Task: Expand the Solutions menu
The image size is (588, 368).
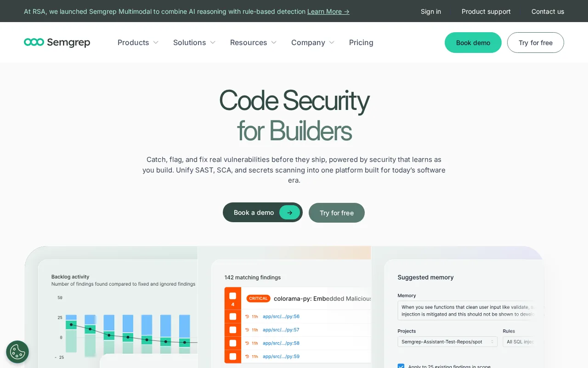Action: (194, 42)
